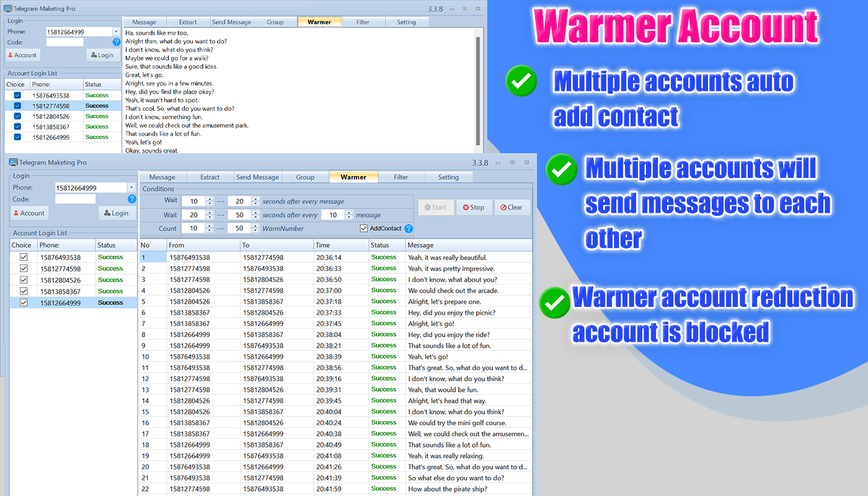Click the back window's message list vertical scrollbar
This screenshot has width=868, height=496.
click(x=478, y=90)
